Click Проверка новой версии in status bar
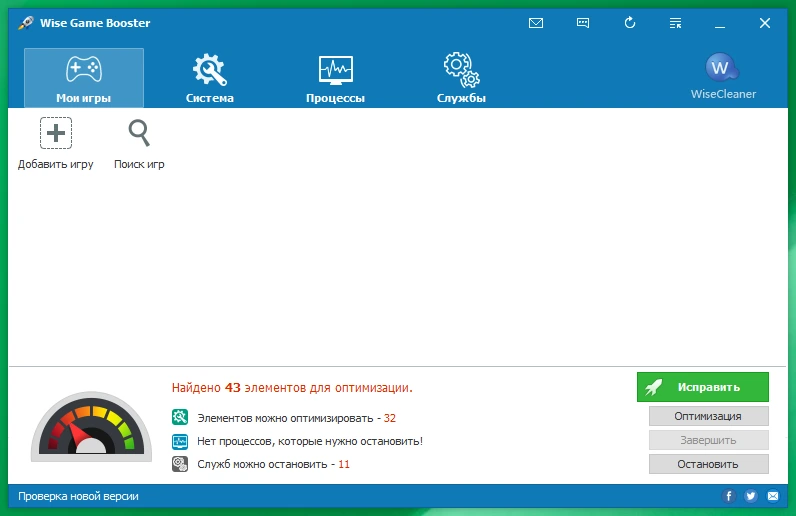The image size is (796, 516). 78,496
